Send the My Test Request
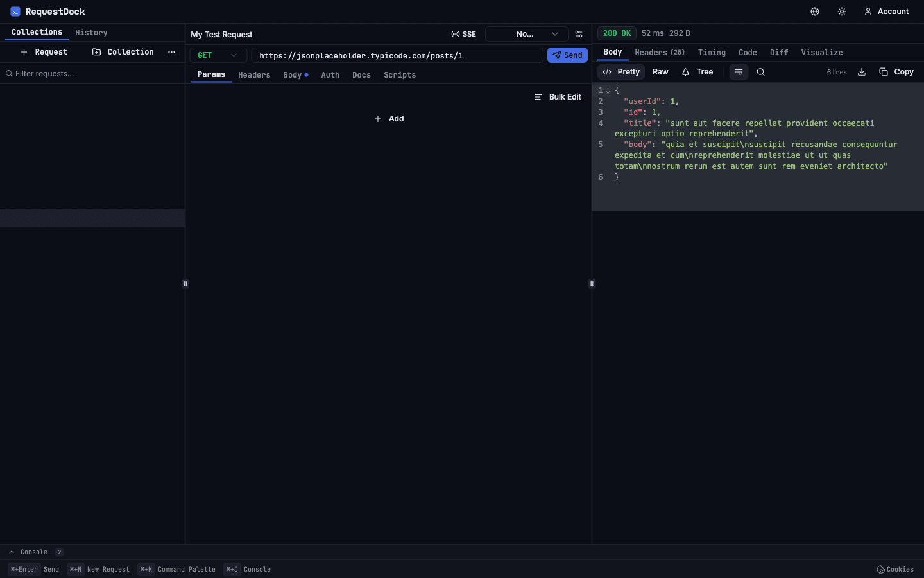924x578 pixels. 567,55
